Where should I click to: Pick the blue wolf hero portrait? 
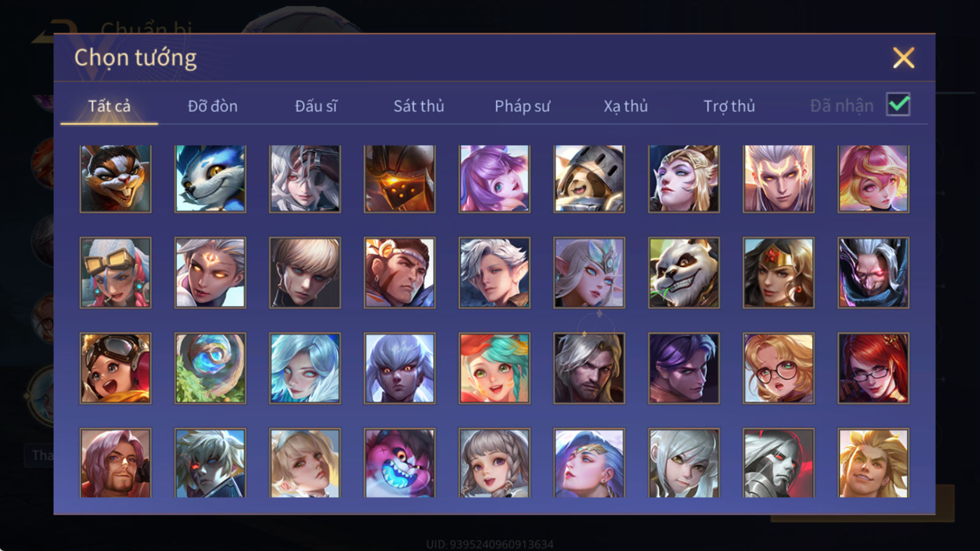coord(210,179)
